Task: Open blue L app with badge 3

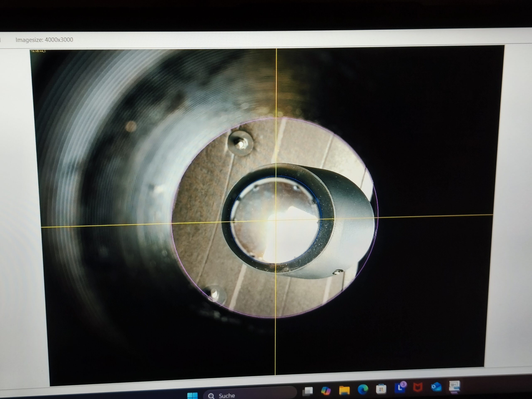Action: [400, 388]
